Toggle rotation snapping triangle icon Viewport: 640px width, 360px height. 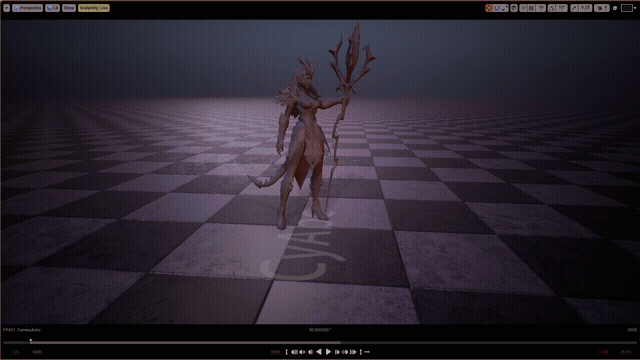click(551, 8)
